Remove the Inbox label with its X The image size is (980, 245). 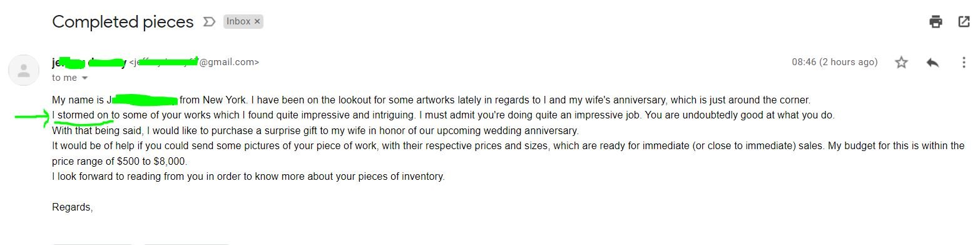coord(257,21)
